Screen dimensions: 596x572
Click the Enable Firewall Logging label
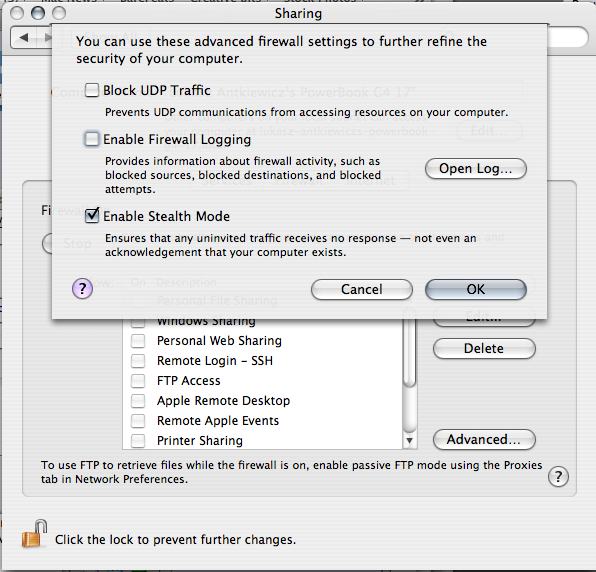177,139
